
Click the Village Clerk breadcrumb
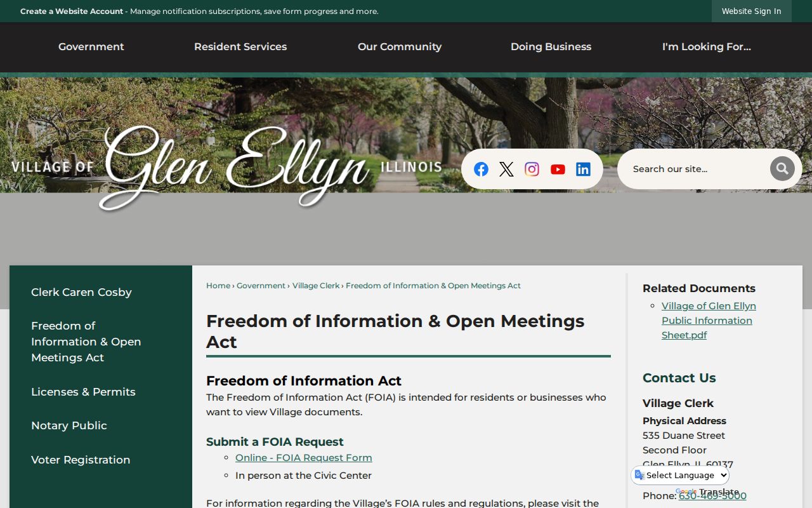click(316, 286)
